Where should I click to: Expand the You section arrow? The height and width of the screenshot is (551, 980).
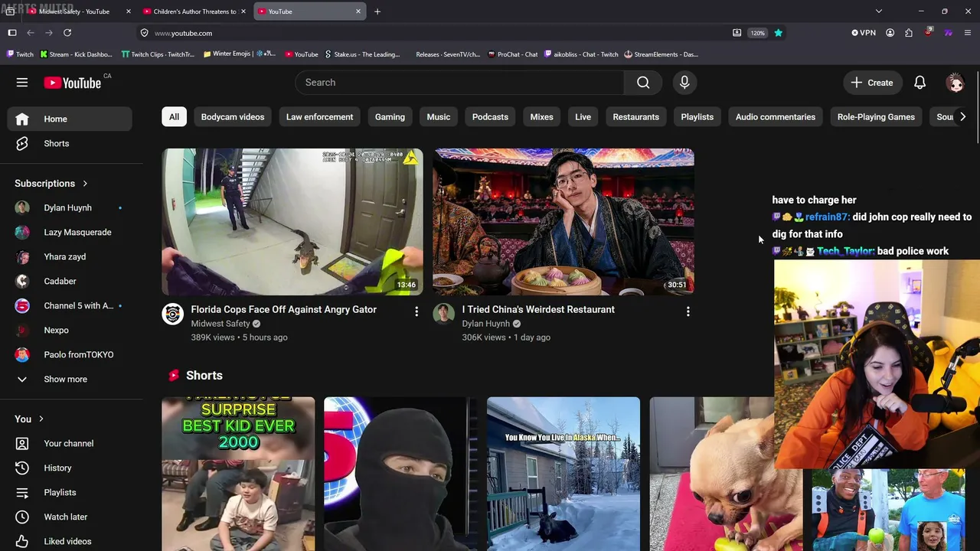point(41,419)
